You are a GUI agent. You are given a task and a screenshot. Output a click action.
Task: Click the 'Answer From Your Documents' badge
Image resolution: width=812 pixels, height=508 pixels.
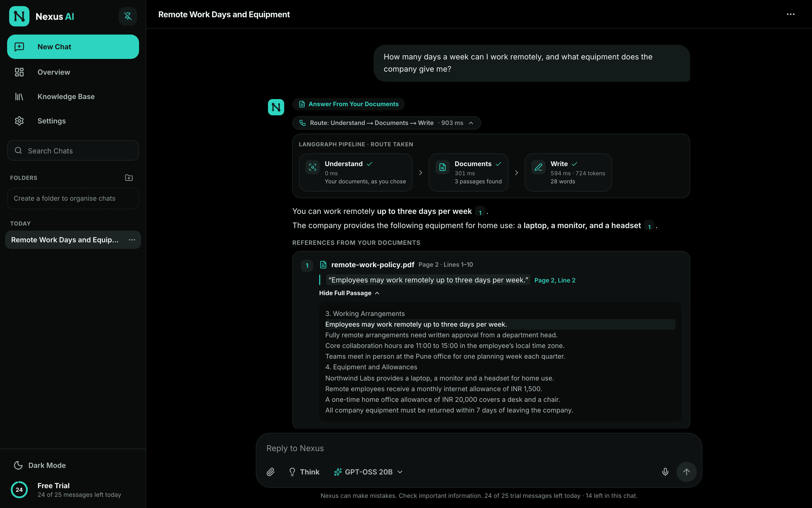point(348,104)
